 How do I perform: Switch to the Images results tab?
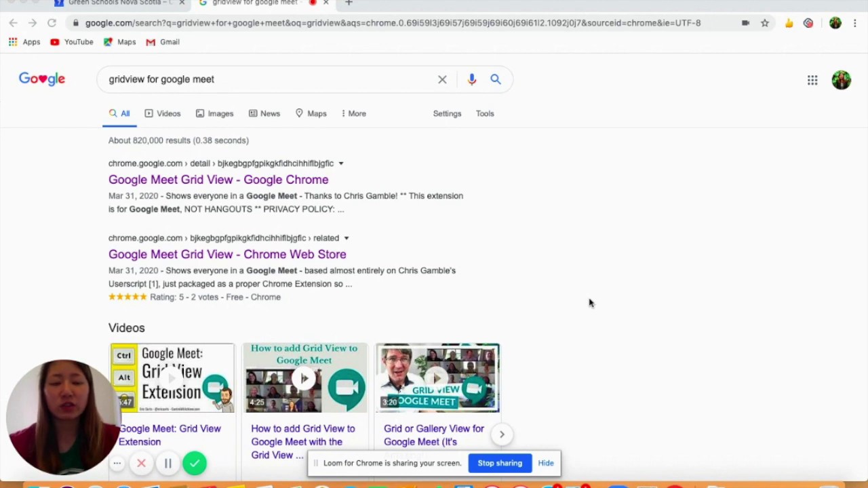click(x=214, y=114)
